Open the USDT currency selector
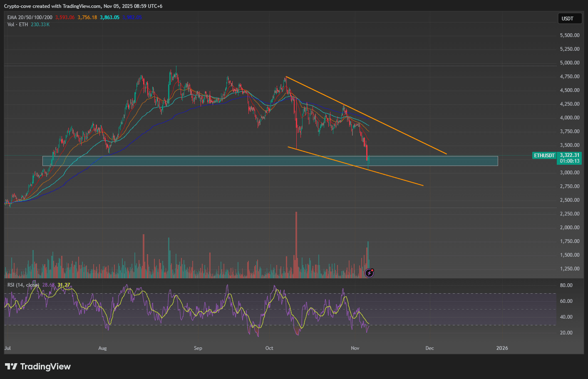This screenshot has height=379, width=588. [x=570, y=18]
